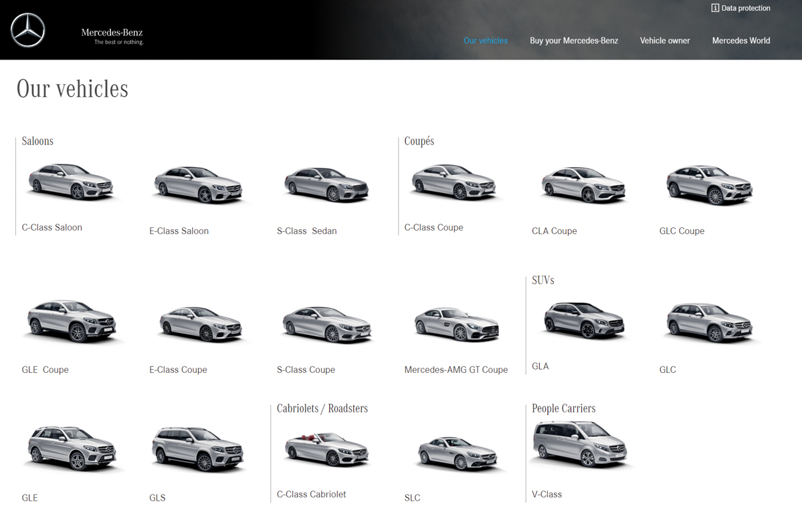The width and height of the screenshot is (802, 532).
Task: Select the C-Class Saloon thumbnail
Action: click(x=70, y=182)
